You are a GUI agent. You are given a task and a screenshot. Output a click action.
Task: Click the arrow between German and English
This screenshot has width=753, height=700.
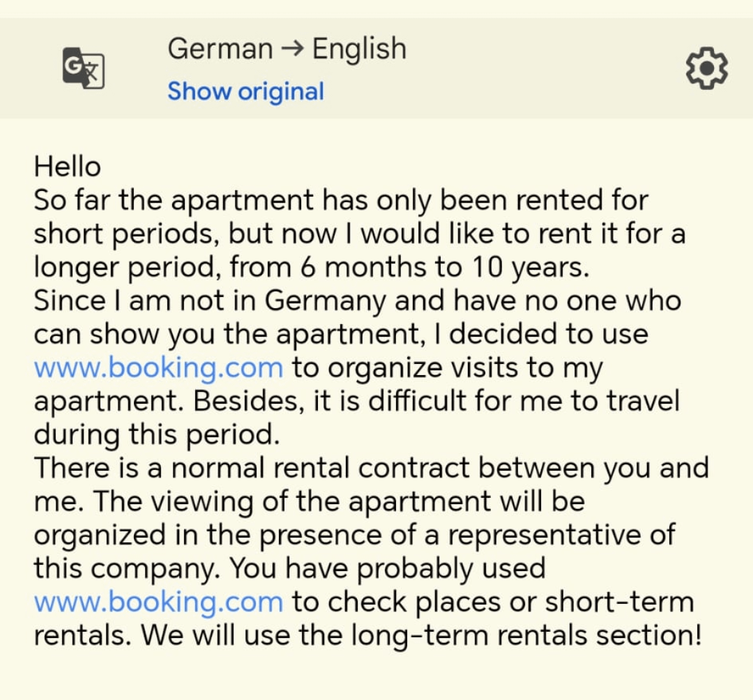[x=292, y=49]
